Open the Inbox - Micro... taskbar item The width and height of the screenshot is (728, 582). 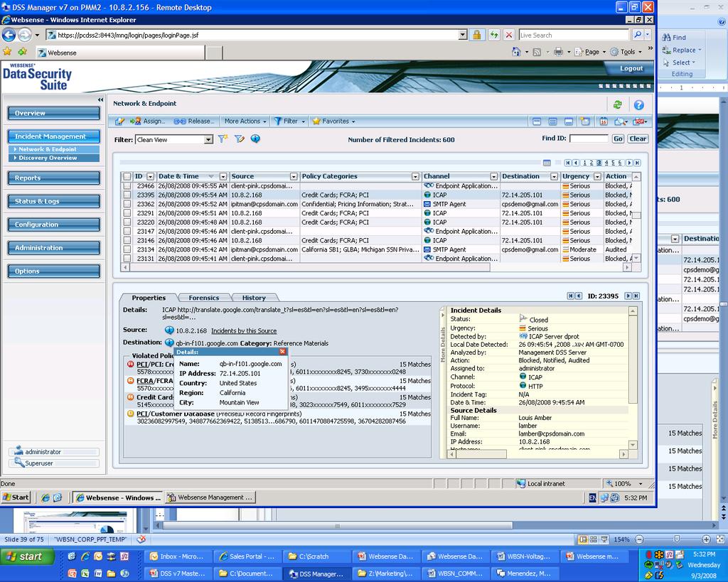pyautogui.click(x=177, y=556)
